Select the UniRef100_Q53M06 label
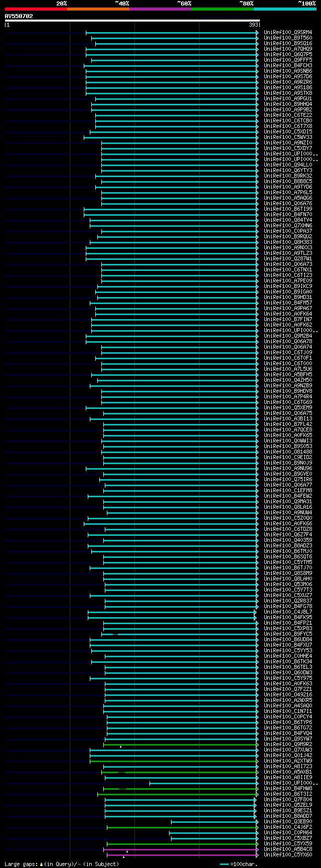321x868 pixels. (x=288, y=585)
